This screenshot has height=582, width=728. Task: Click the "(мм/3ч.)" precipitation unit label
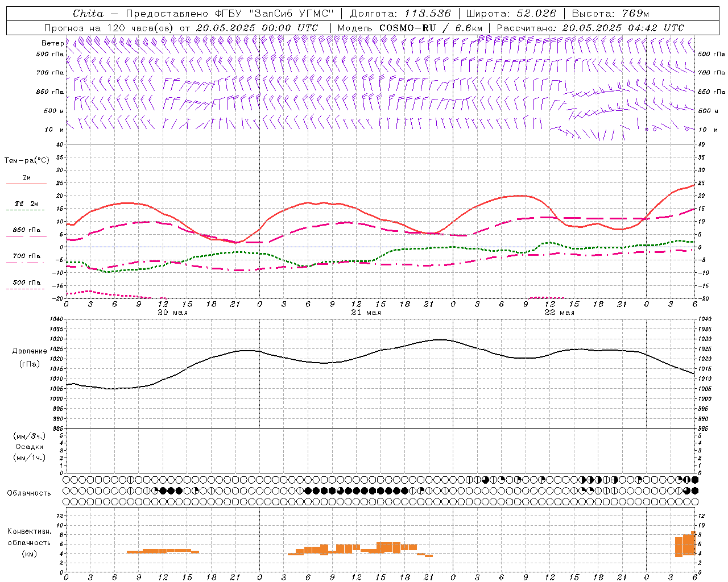(30, 436)
